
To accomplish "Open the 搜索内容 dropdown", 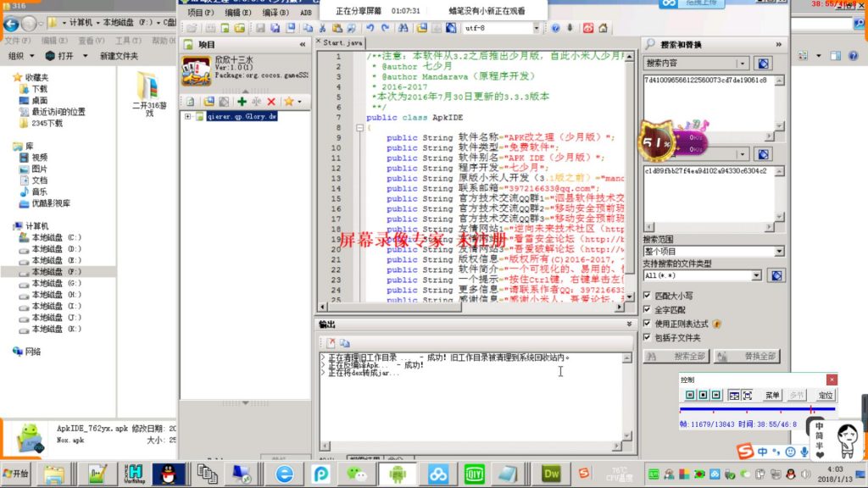I will pos(743,63).
